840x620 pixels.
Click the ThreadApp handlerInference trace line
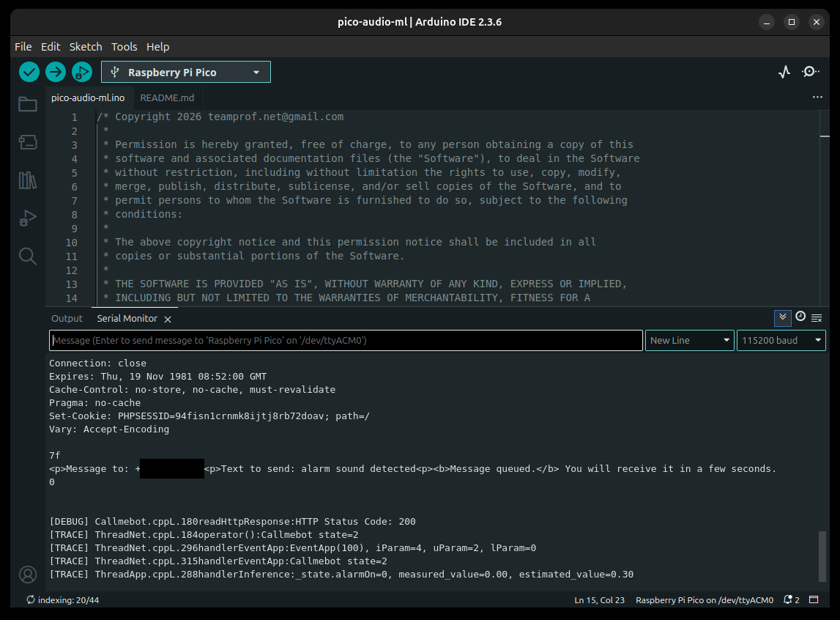[341, 575]
